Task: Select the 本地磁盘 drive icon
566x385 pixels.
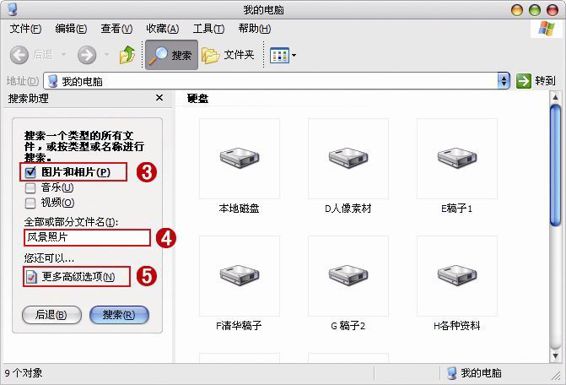Action: (239, 158)
